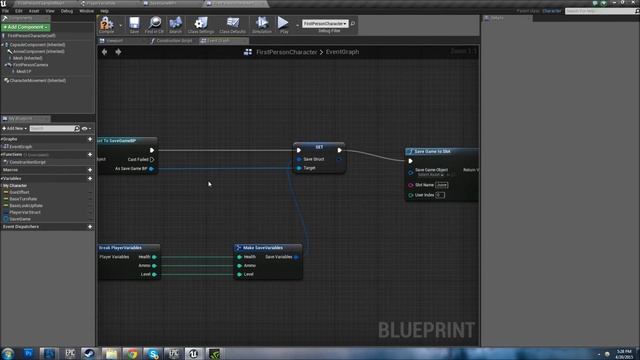The height and width of the screenshot is (360, 640).
Task: Click the Play toolbar button
Action: 283,23
